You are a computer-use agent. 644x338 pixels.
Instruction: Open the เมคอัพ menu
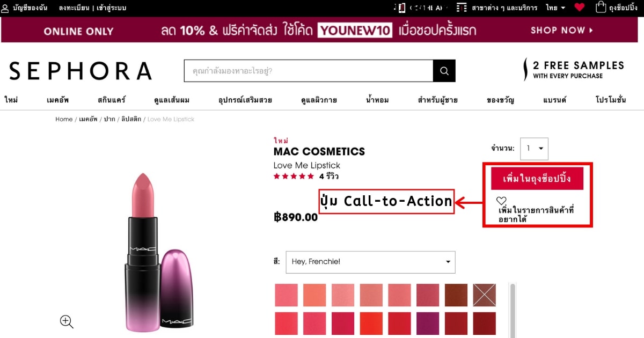(57, 100)
